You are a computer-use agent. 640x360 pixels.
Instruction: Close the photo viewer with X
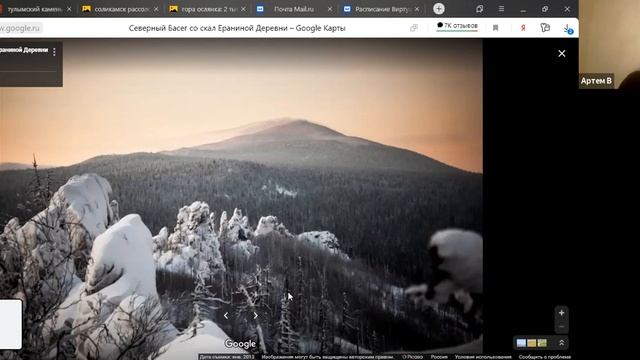pos(562,53)
